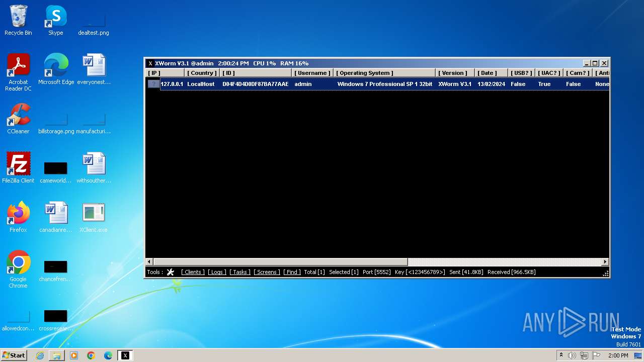Open the Clients tab in XWorm
The image size is (644, 362).
coord(193,272)
